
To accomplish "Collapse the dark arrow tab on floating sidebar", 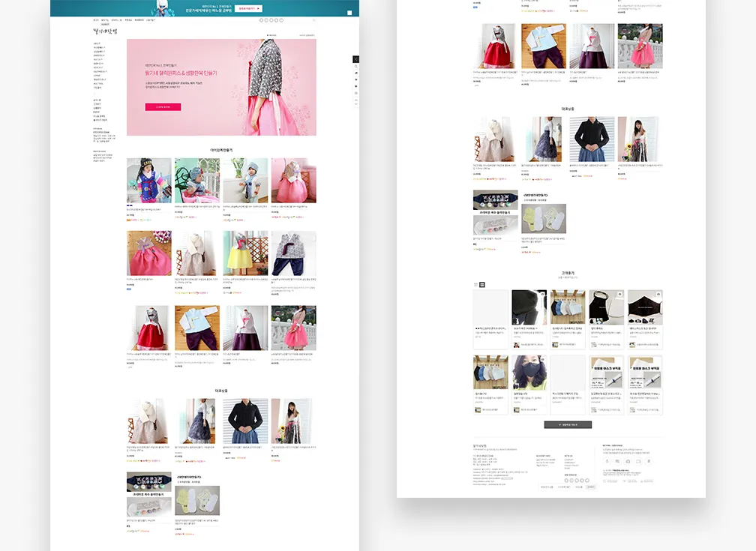I will click(x=355, y=59).
